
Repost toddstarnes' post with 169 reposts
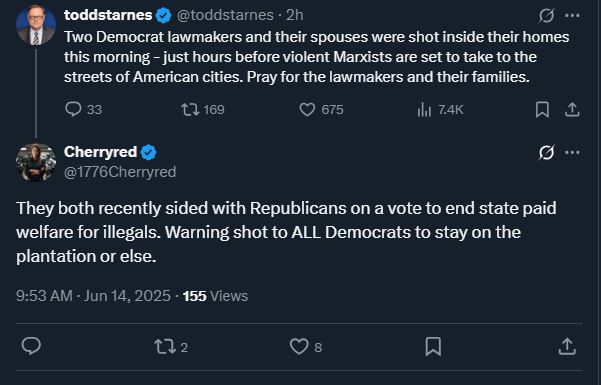(202, 110)
